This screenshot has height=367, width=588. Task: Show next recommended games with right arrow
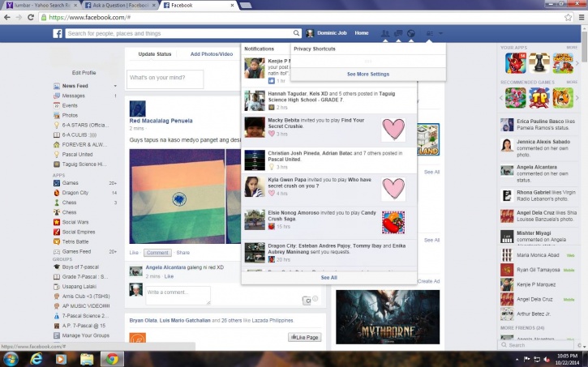click(577, 98)
